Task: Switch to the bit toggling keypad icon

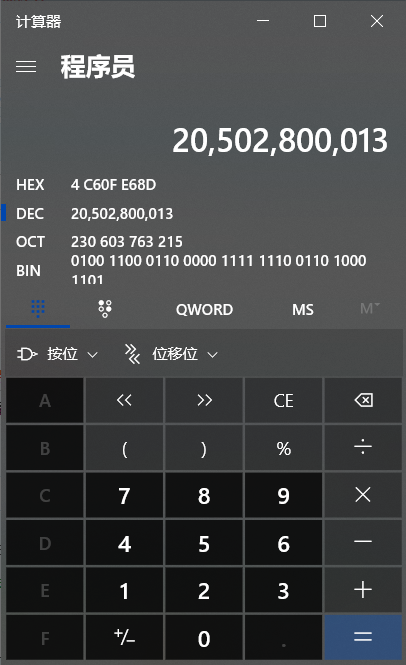Action: pos(105,309)
